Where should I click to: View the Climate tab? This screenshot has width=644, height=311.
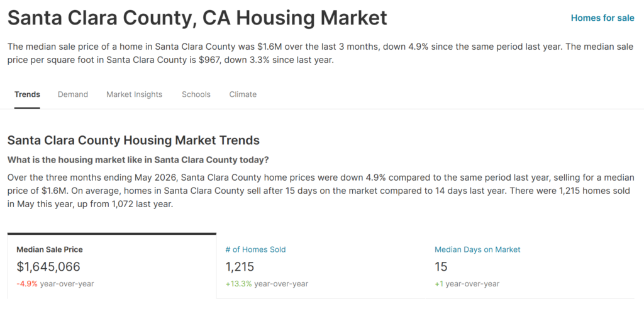(x=243, y=94)
